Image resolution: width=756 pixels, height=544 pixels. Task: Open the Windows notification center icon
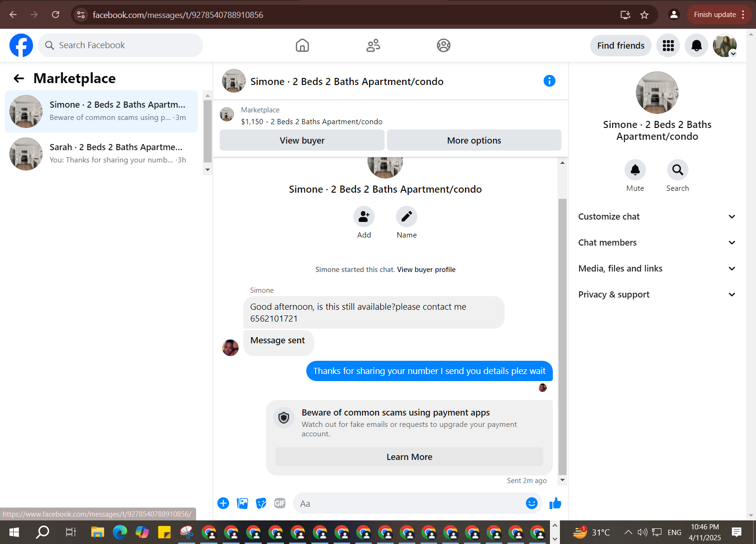[736, 532]
